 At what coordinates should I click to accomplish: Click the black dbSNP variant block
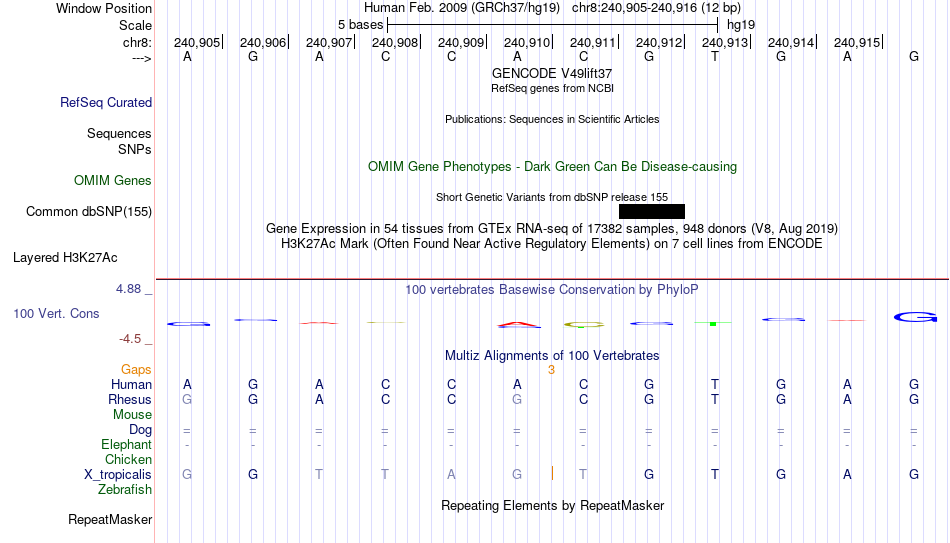652,212
